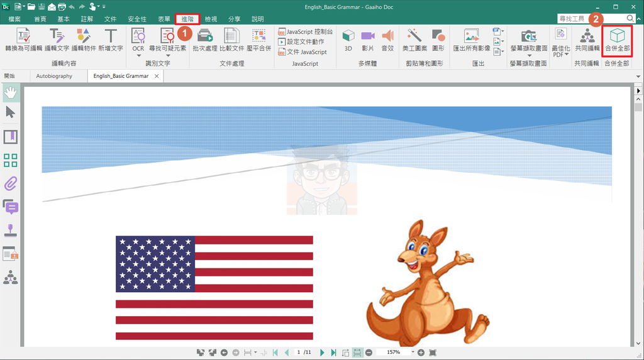
Task: Click 匯出所有影像 export all images
Action: pos(472,40)
